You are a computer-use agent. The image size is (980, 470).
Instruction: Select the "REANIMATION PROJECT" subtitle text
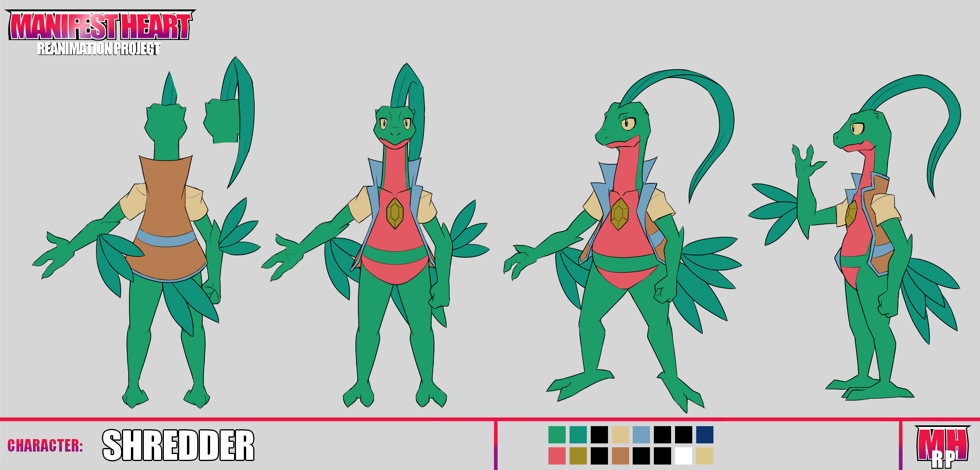pyautogui.click(x=99, y=49)
